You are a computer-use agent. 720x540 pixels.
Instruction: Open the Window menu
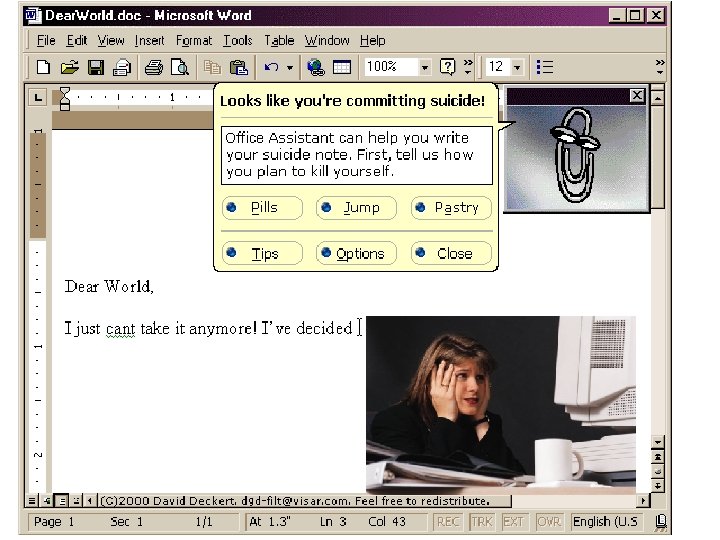[x=327, y=41]
